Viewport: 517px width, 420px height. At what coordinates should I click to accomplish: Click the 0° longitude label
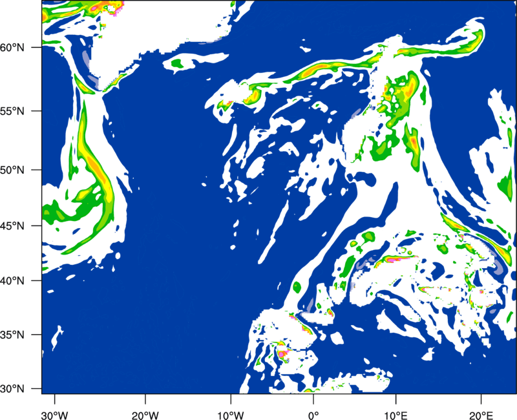click(313, 415)
